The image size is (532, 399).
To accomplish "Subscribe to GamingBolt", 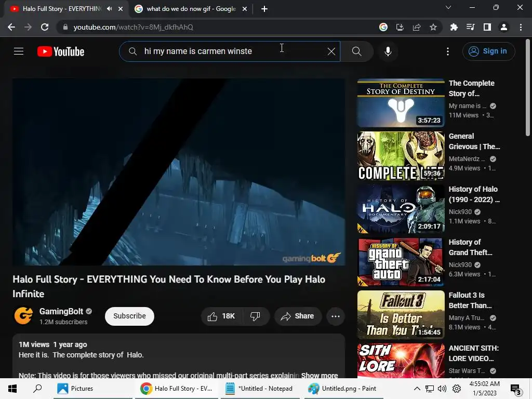I will 129,316.
